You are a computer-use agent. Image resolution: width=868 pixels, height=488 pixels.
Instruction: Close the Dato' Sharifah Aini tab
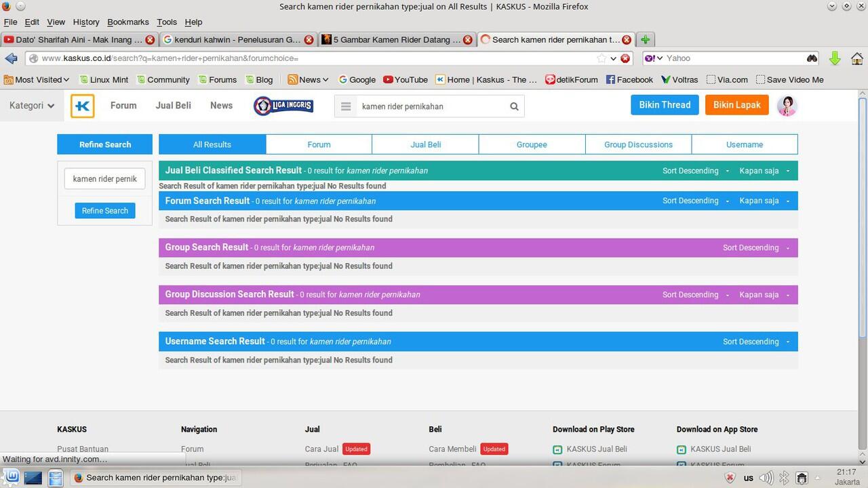[150, 40]
